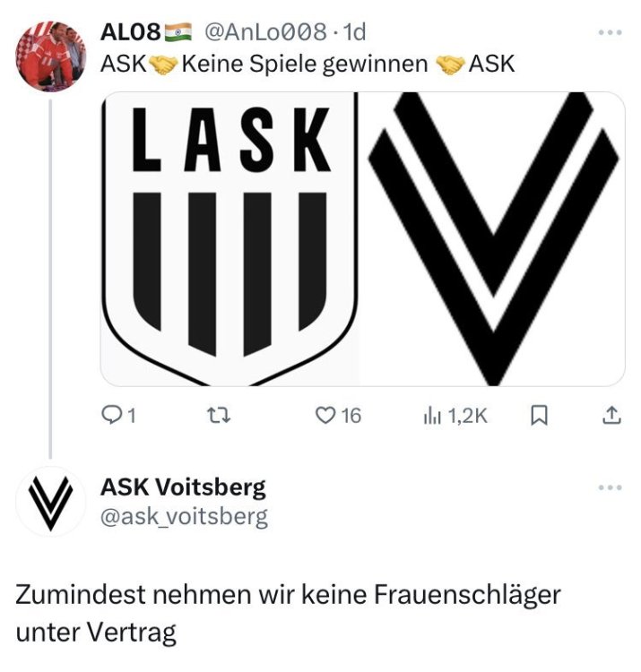This screenshot has width=641, height=672.
Task: Enlarge the LASK crest image
Action: tap(230, 239)
